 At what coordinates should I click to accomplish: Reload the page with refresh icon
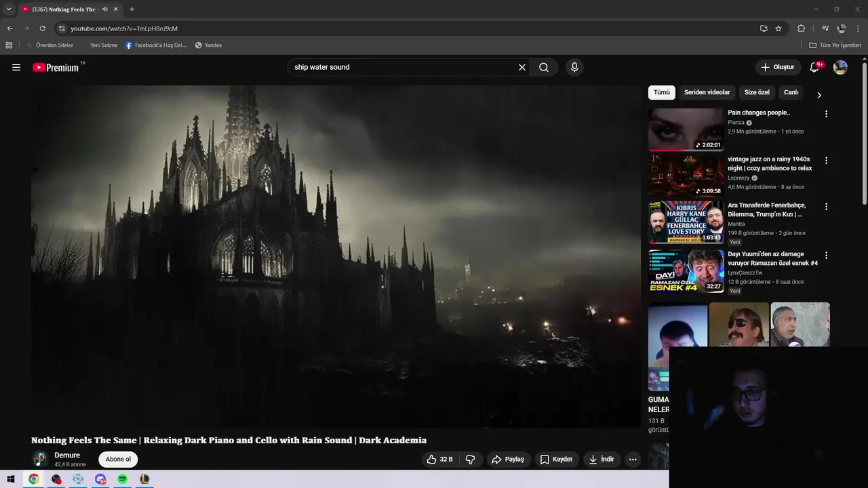coord(42,28)
